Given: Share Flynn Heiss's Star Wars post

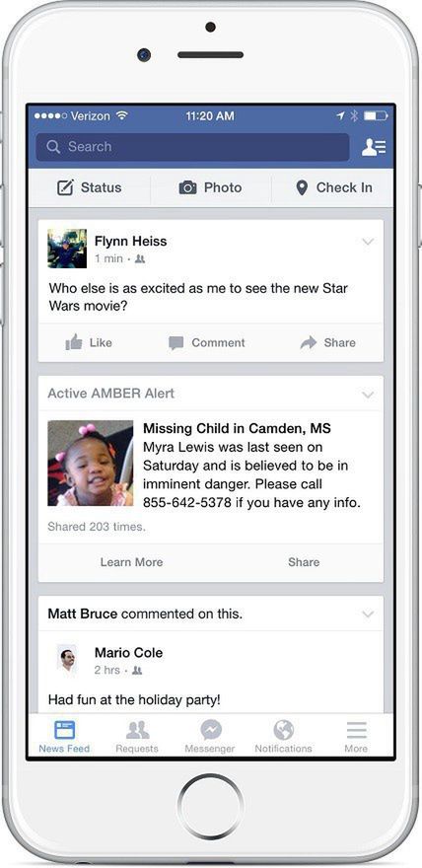Looking at the screenshot, I should tap(327, 342).
